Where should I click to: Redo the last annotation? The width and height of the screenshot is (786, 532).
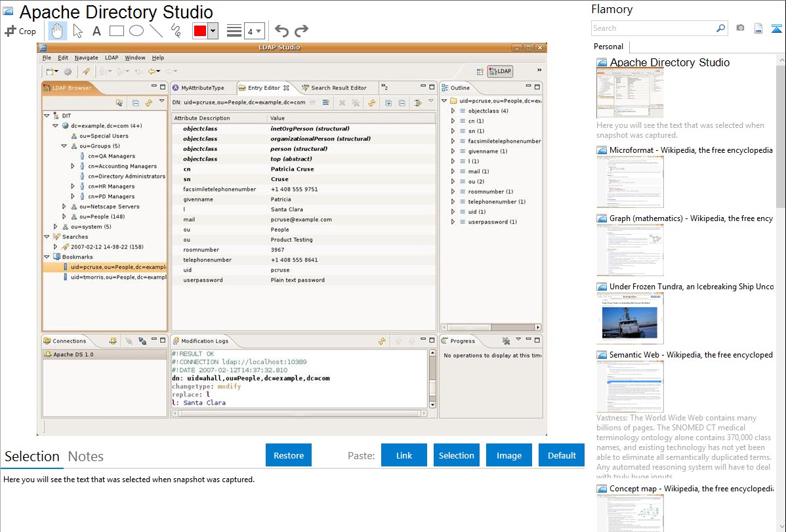coord(301,31)
